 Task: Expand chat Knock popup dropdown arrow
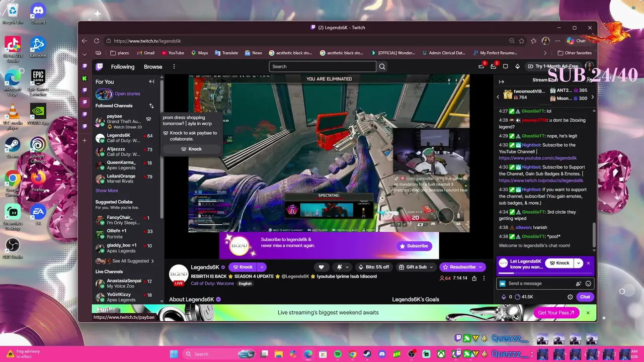(x=579, y=263)
